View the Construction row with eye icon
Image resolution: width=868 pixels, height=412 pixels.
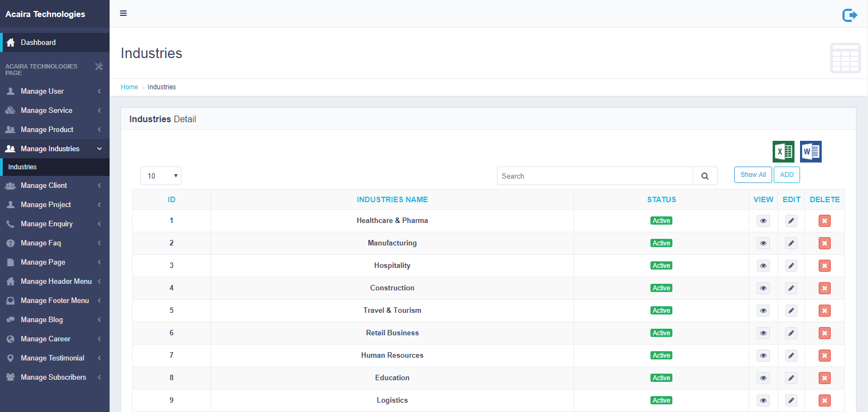click(x=763, y=288)
